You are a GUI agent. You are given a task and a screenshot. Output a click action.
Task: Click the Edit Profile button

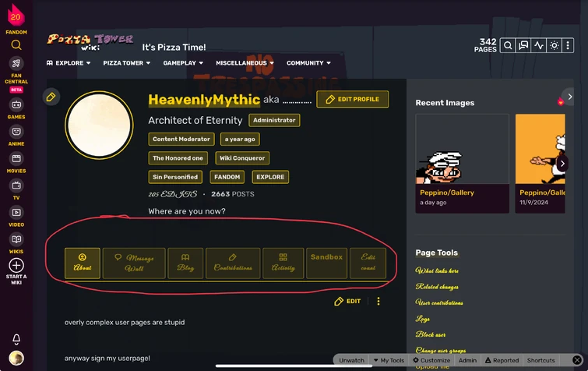pyautogui.click(x=353, y=100)
